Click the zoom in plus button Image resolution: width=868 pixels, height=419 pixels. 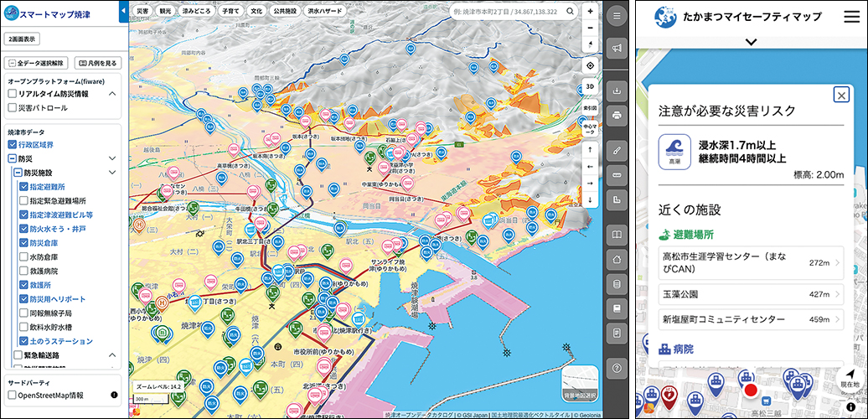590,13
